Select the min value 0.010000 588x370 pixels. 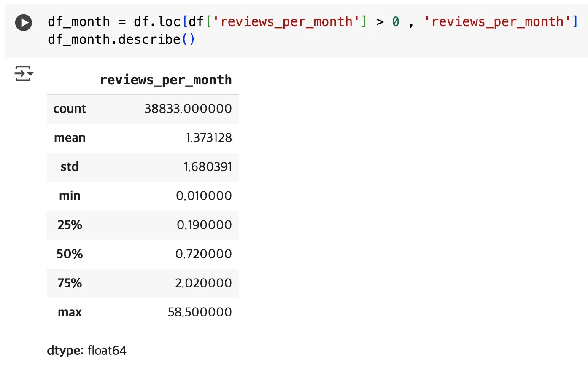point(204,196)
